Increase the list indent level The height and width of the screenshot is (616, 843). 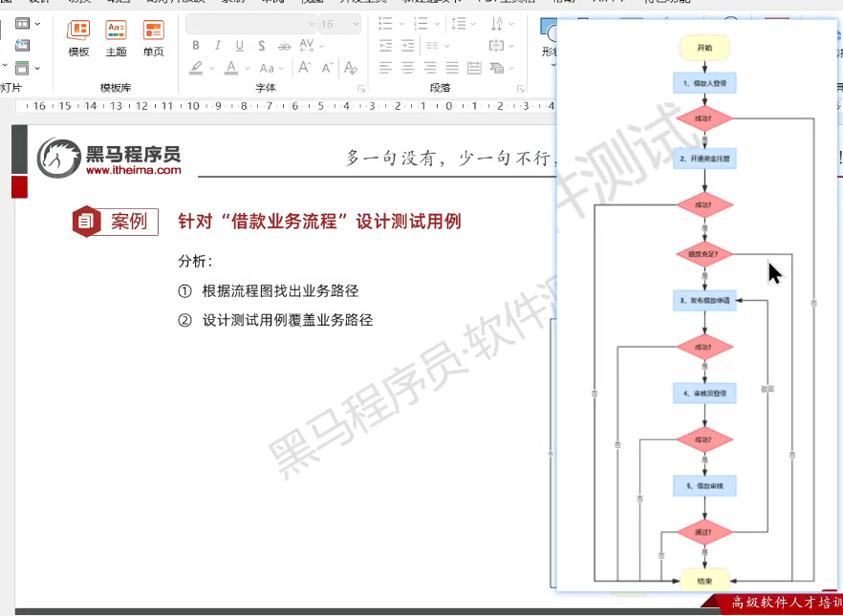408,46
